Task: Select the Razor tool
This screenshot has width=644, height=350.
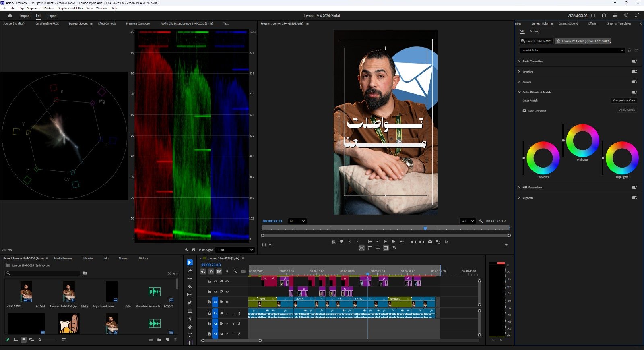Action: pyautogui.click(x=190, y=287)
